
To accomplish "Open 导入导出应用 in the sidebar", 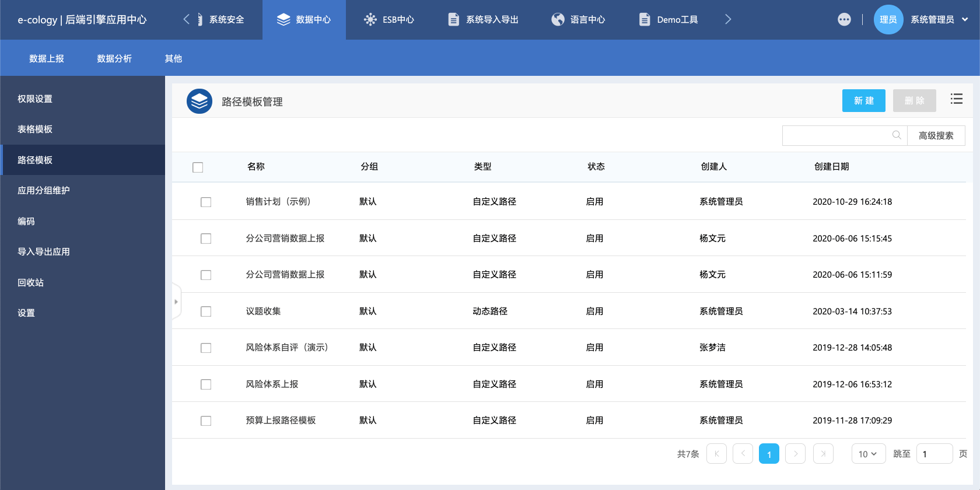I will click(82, 251).
